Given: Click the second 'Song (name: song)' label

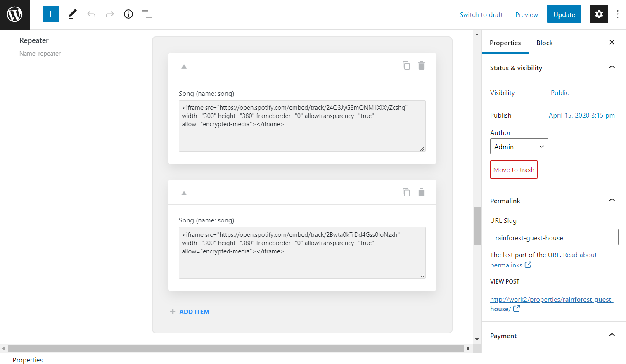Looking at the screenshot, I should 206,220.
